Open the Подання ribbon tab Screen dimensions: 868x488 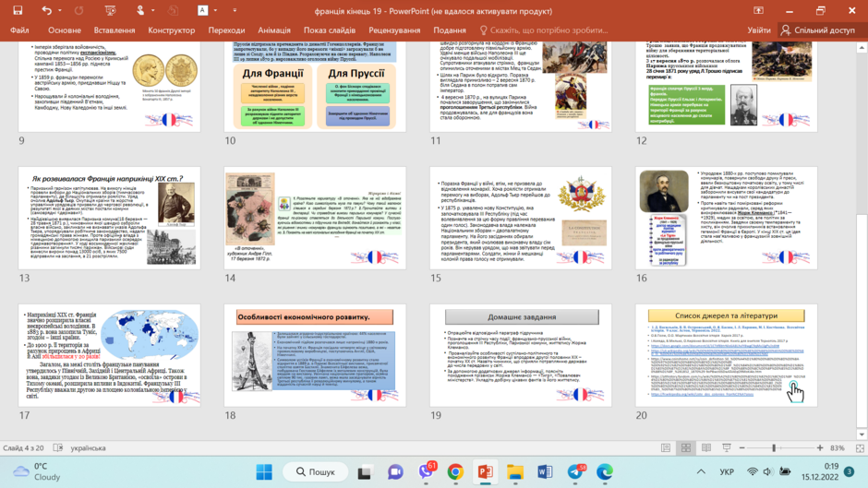point(450,30)
